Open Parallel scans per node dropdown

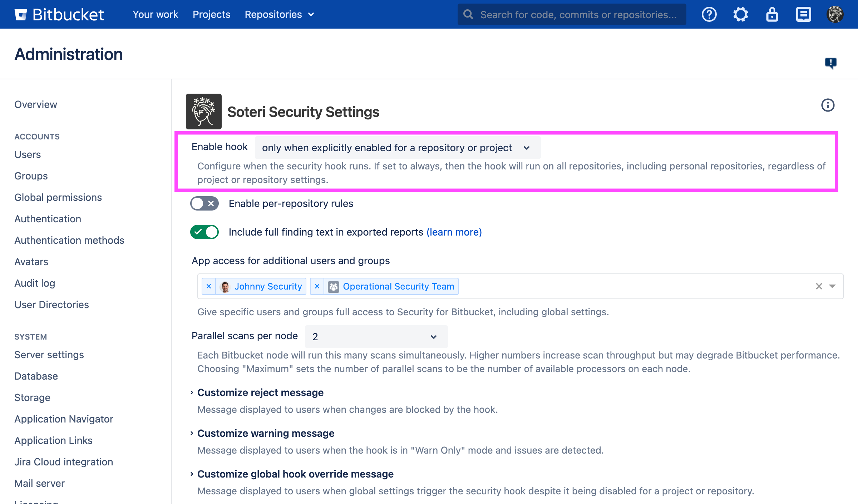(x=376, y=337)
